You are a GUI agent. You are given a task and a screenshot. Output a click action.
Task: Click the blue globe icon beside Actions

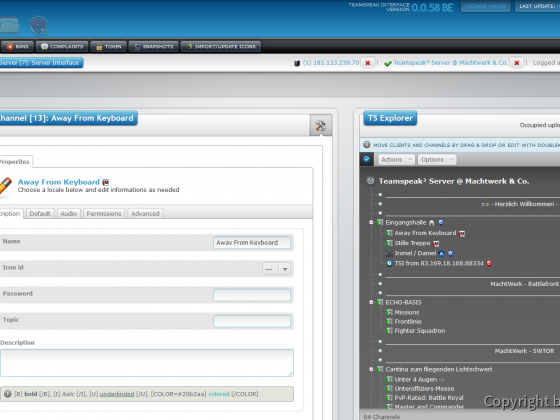click(x=367, y=159)
